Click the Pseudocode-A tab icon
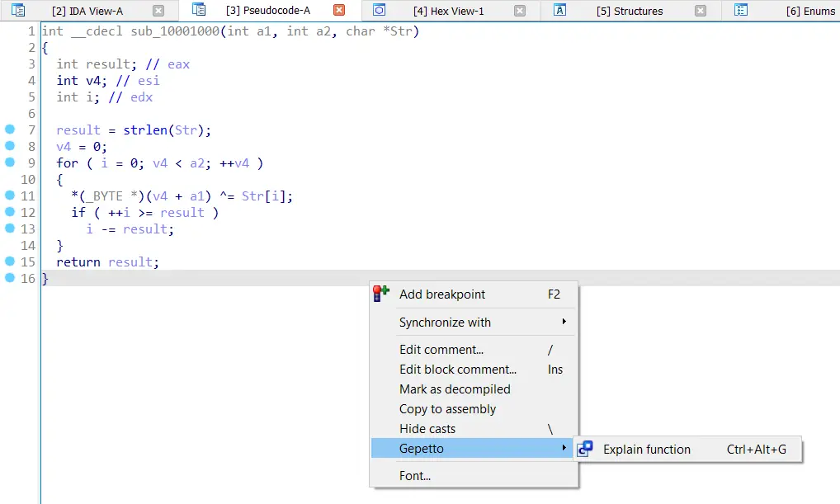The width and height of the screenshot is (840, 504). (x=199, y=10)
